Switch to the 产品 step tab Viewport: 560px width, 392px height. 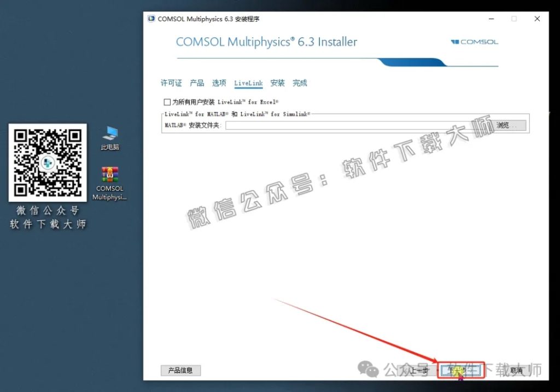click(197, 83)
